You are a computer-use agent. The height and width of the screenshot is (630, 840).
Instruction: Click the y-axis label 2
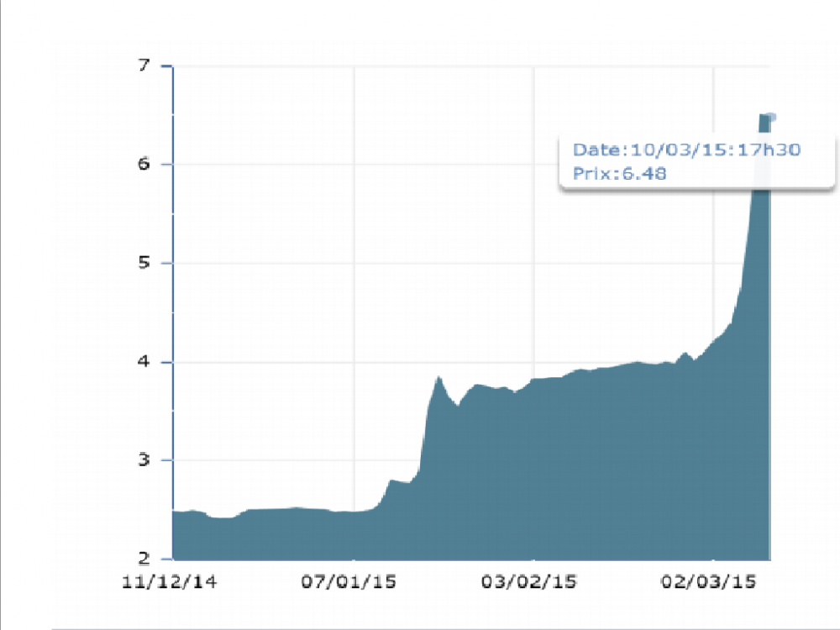pos(144,559)
